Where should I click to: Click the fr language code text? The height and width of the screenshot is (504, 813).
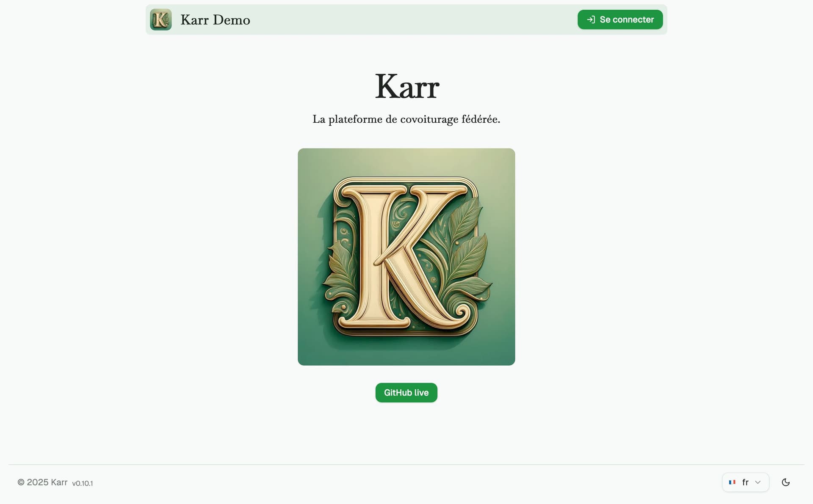click(745, 482)
